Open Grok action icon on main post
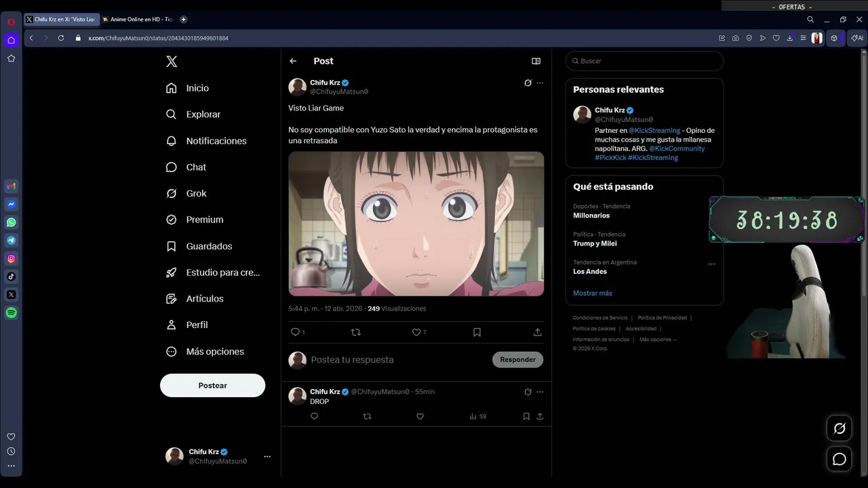The height and width of the screenshot is (488, 868). 528,83
